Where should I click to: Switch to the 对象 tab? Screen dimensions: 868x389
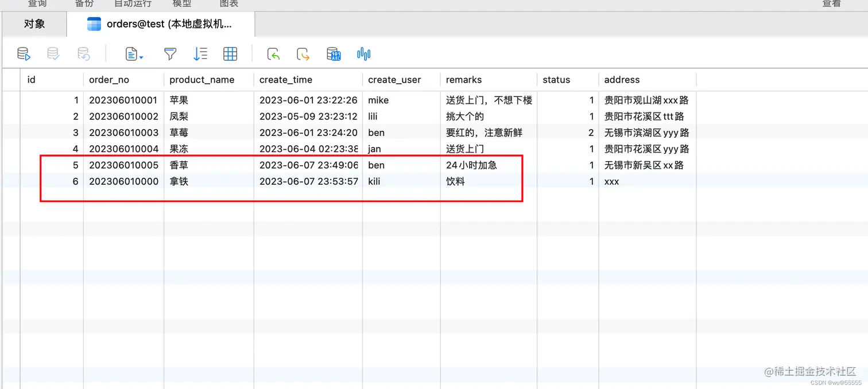click(x=34, y=24)
